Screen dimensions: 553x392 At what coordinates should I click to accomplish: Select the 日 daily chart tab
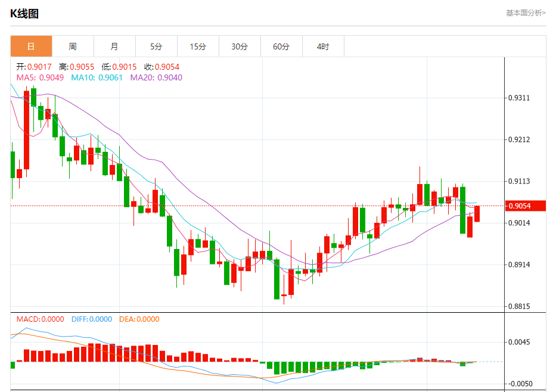tap(32, 46)
